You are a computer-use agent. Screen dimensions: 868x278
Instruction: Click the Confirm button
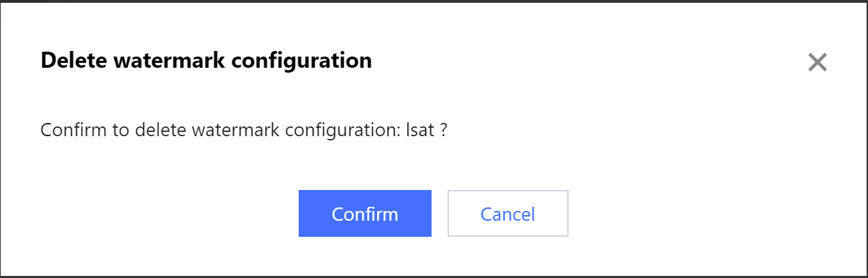tap(364, 213)
